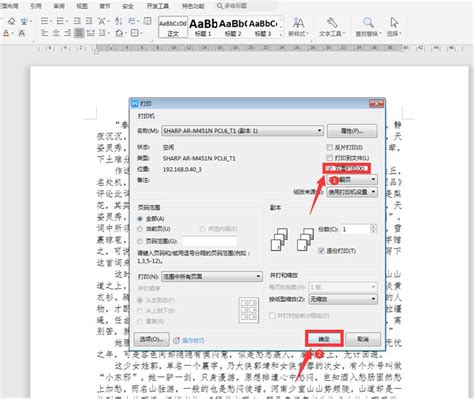The image size is (474, 399).
Task: Open printer 属性(P) properties button
Action: tap(352, 131)
